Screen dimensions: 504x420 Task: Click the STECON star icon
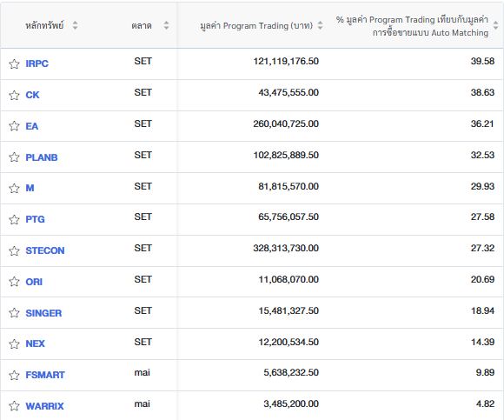point(14,250)
